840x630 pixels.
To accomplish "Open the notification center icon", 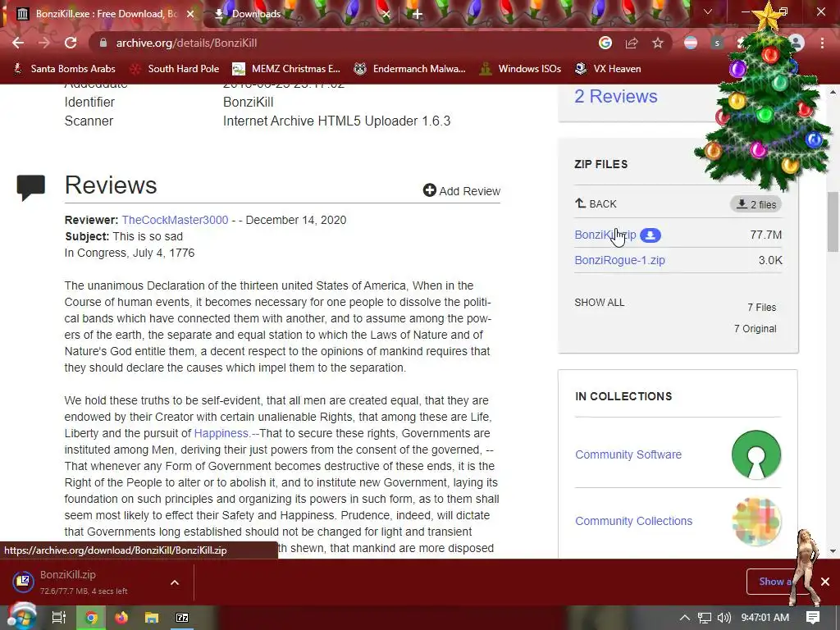I will 813,618.
